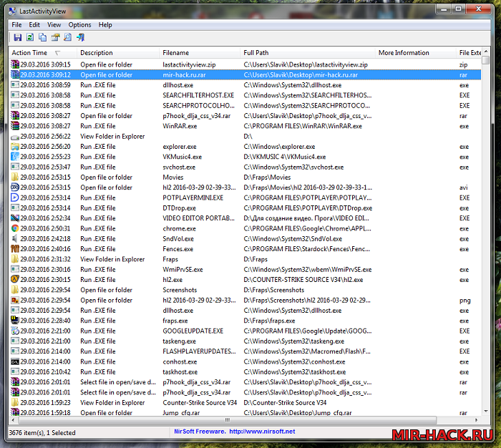Sort the list by Action Time column

pos(29,53)
